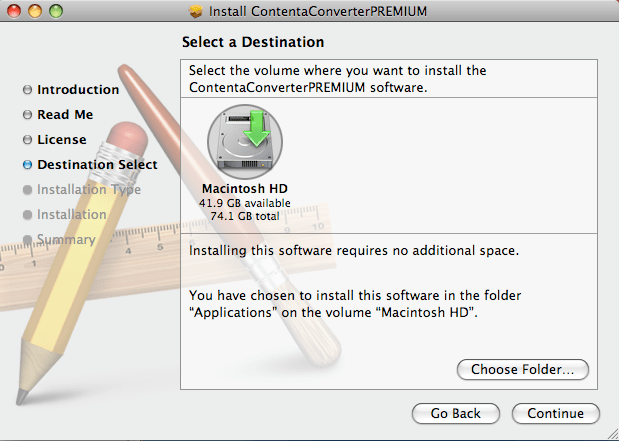This screenshot has height=441, width=619.
Task: Click the Installation step bullet
Action: click(27, 214)
